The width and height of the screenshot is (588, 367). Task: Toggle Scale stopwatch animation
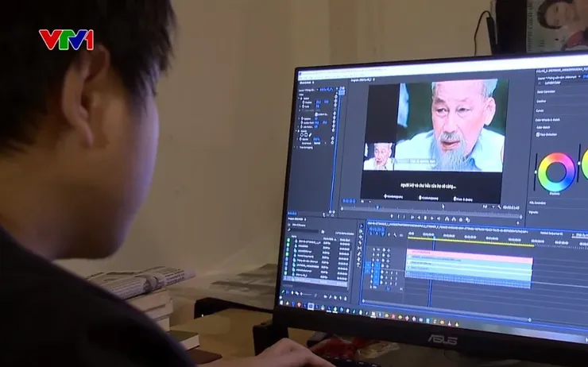click(303, 106)
